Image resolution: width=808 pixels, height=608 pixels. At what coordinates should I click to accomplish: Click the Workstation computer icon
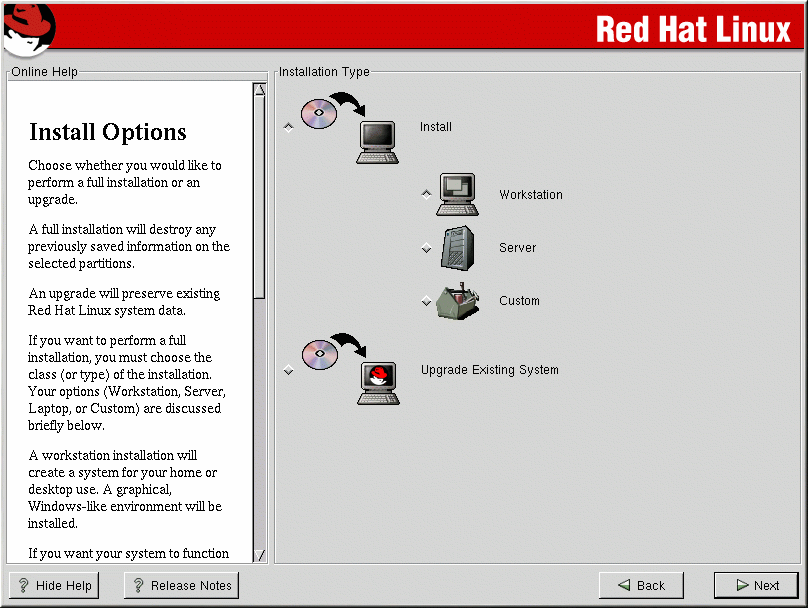[457, 195]
